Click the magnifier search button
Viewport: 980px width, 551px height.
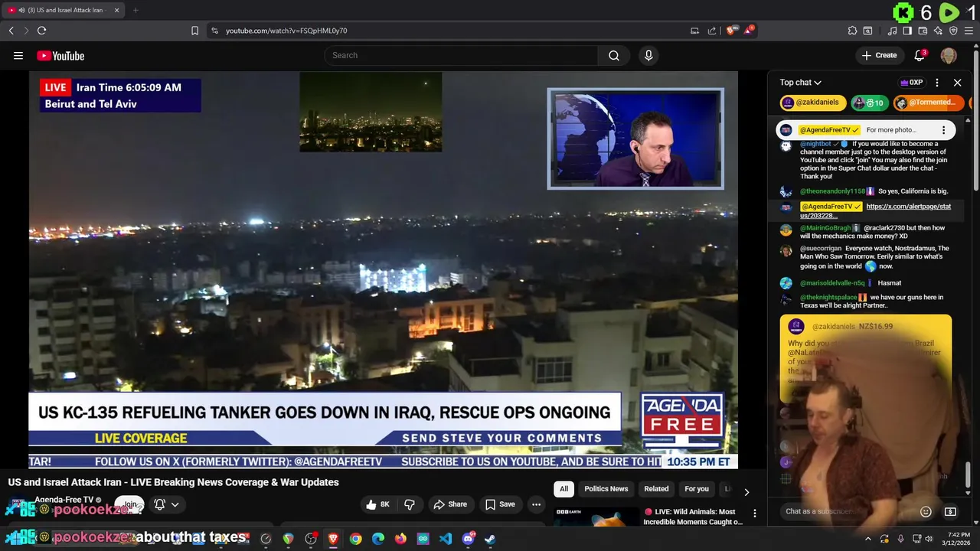(614, 55)
